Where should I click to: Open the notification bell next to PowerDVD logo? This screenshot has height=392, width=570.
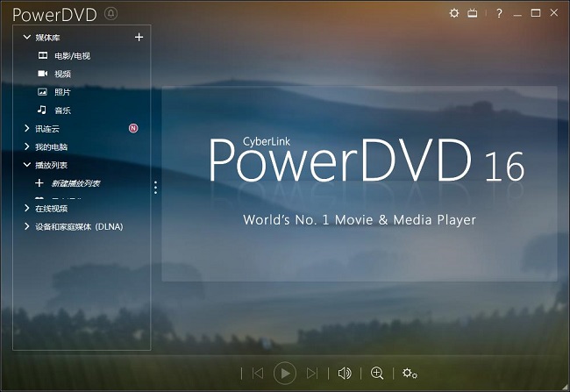click(110, 14)
